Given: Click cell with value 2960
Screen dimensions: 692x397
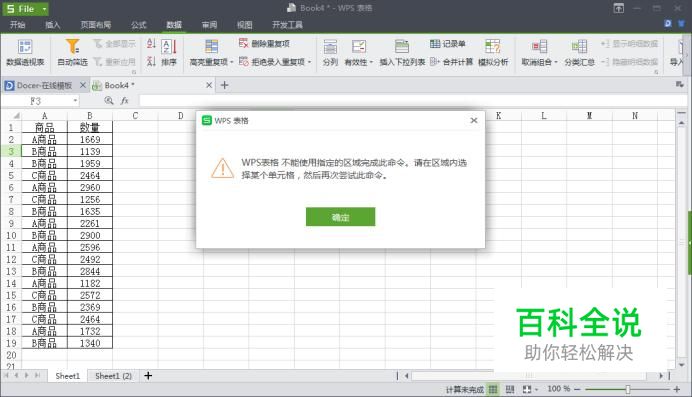Looking at the screenshot, I should (90, 187).
